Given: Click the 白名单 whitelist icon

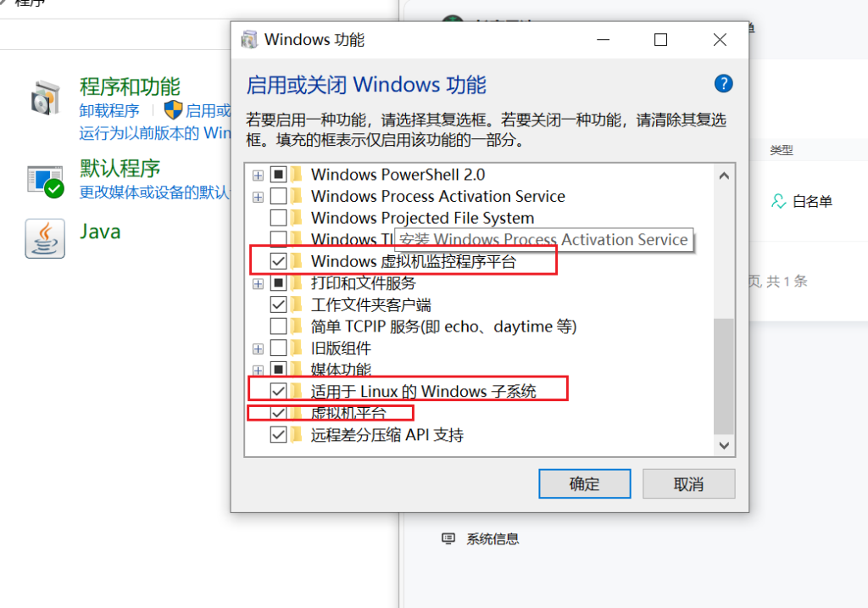Looking at the screenshot, I should 779,201.
